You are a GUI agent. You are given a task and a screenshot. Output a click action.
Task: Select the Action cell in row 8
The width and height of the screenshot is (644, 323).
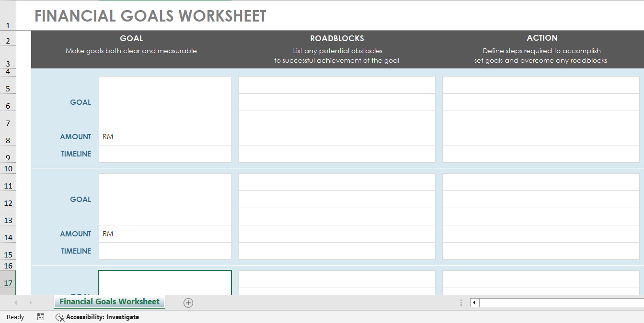(541, 137)
